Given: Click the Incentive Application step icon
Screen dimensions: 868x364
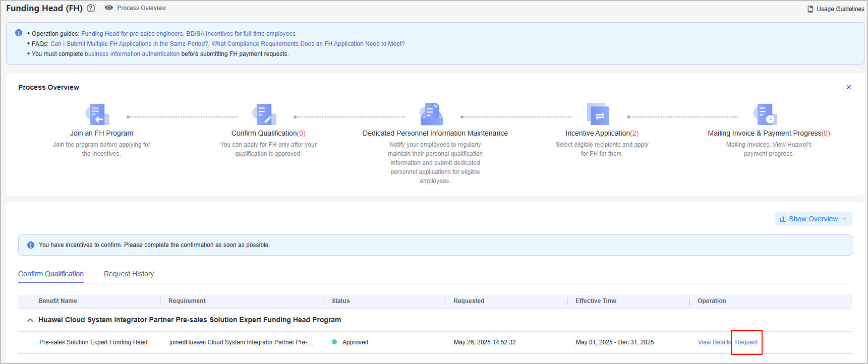Looking at the screenshot, I should coord(598,114).
